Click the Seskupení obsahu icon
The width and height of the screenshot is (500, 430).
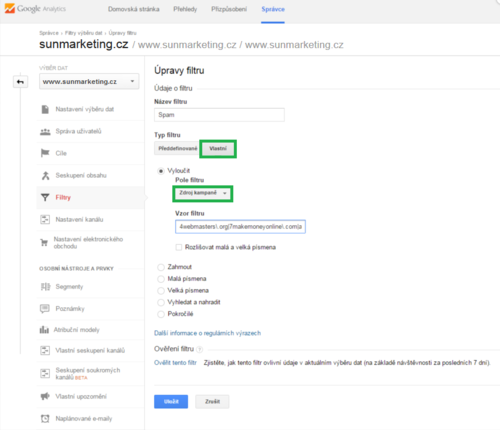click(45, 175)
